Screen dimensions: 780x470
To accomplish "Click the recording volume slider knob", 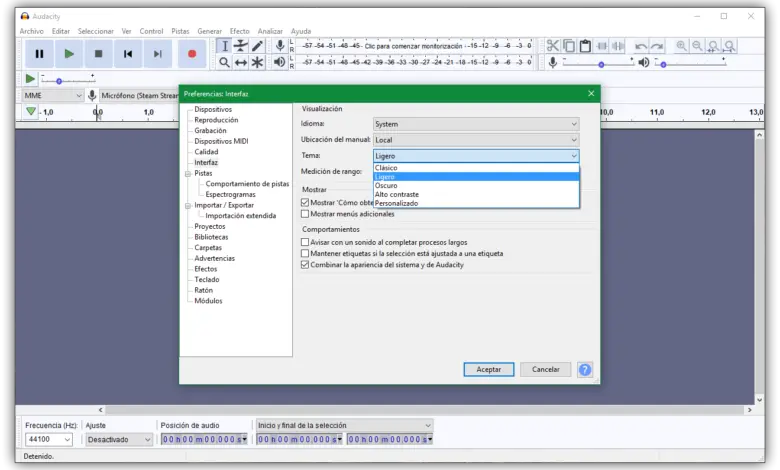I will 601,65.
